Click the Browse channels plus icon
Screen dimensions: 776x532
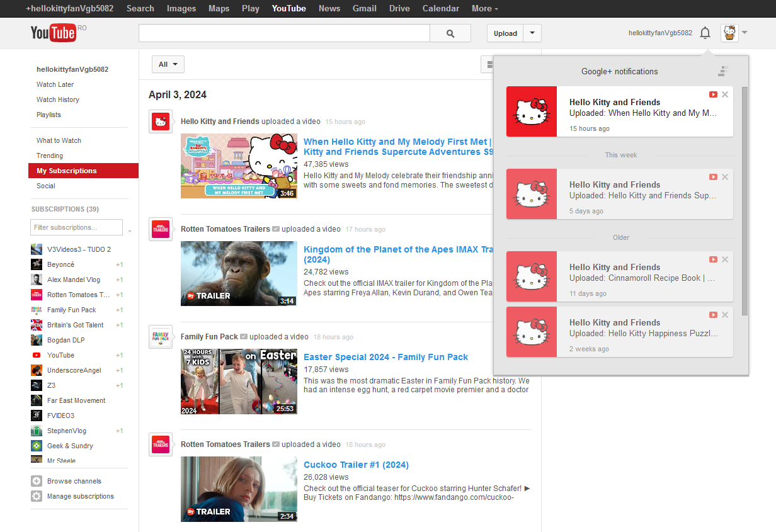tap(37, 481)
